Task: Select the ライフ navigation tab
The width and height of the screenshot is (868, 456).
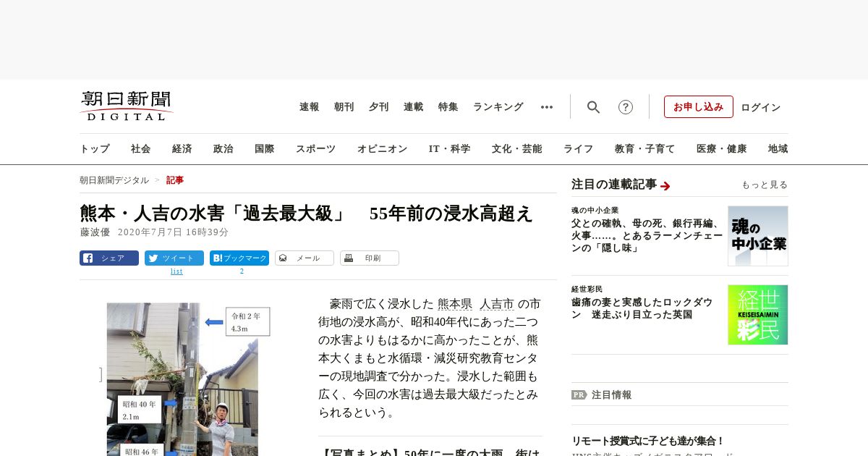Action: [579, 149]
